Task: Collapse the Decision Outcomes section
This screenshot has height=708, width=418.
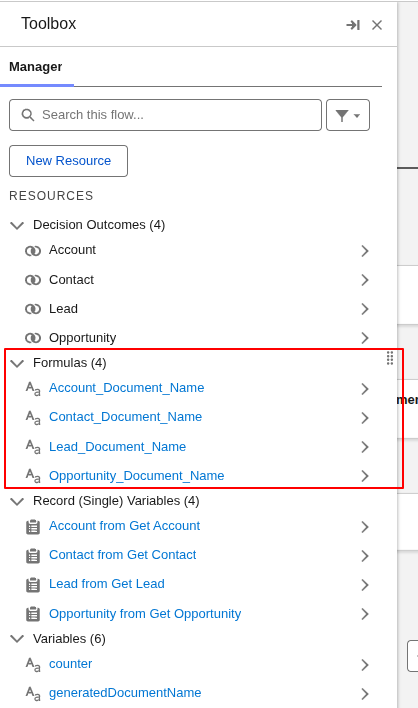Action: point(17,225)
